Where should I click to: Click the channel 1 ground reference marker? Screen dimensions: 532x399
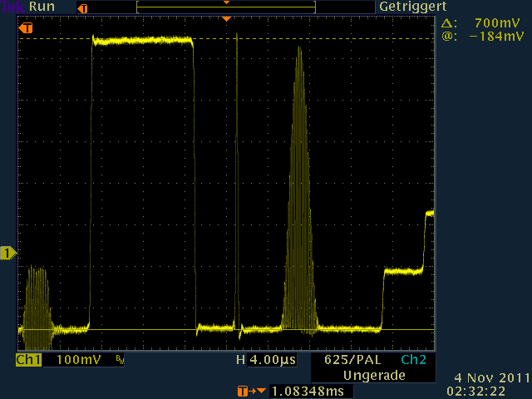(7, 253)
